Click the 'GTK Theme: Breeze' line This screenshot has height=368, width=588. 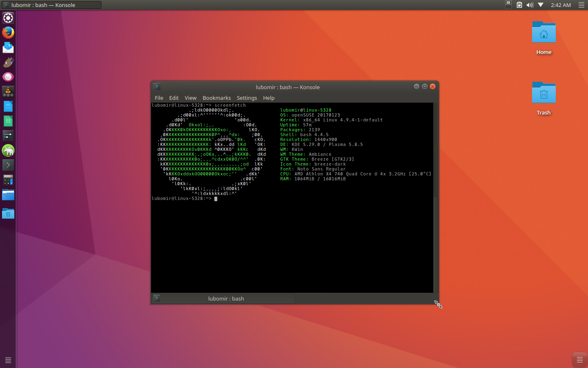pos(317,159)
